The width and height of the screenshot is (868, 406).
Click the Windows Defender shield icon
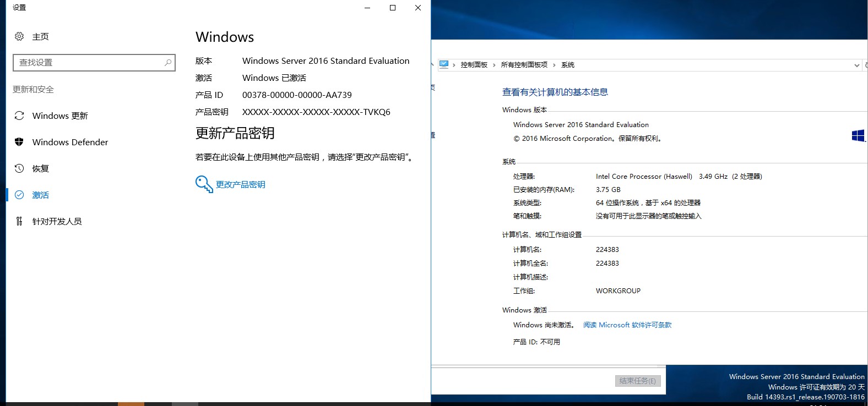(19, 142)
